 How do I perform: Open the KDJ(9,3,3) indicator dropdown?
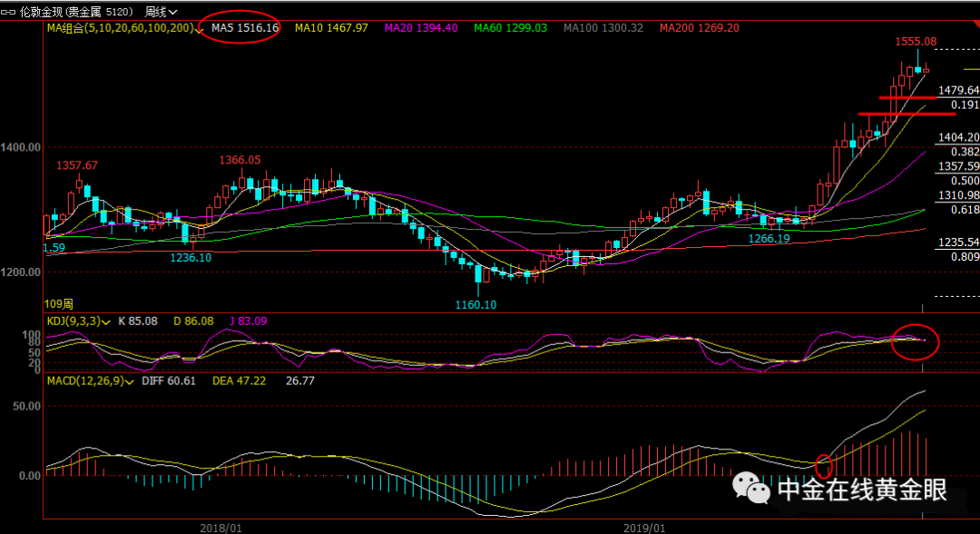(105, 322)
